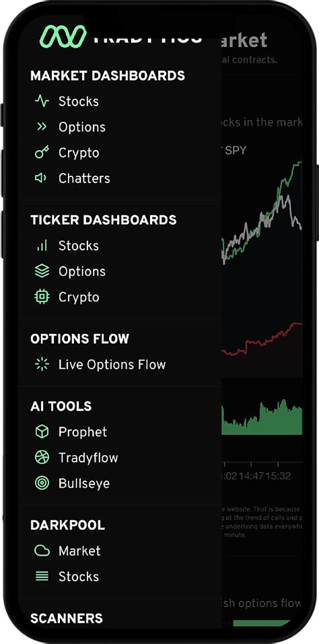This screenshot has width=319, height=644.
Task: Go to Prophet AI tool
Action: [x=83, y=432]
